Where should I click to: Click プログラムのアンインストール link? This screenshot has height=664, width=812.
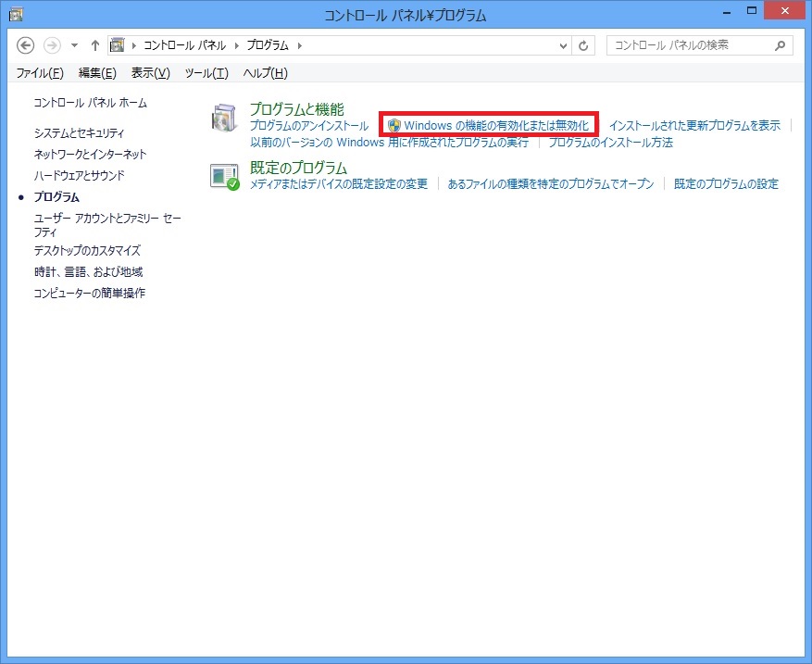pos(309,126)
